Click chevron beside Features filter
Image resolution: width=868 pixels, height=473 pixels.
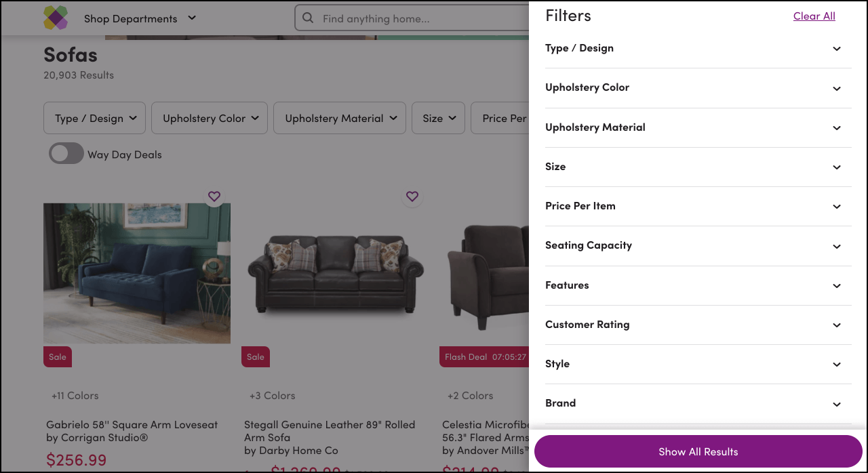point(837,286)
